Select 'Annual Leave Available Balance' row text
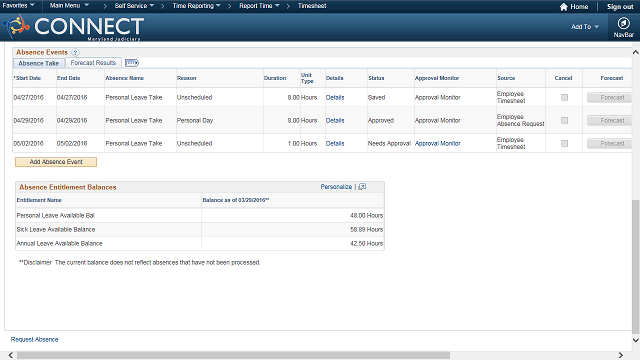640x360 pixels. point(60,243)
